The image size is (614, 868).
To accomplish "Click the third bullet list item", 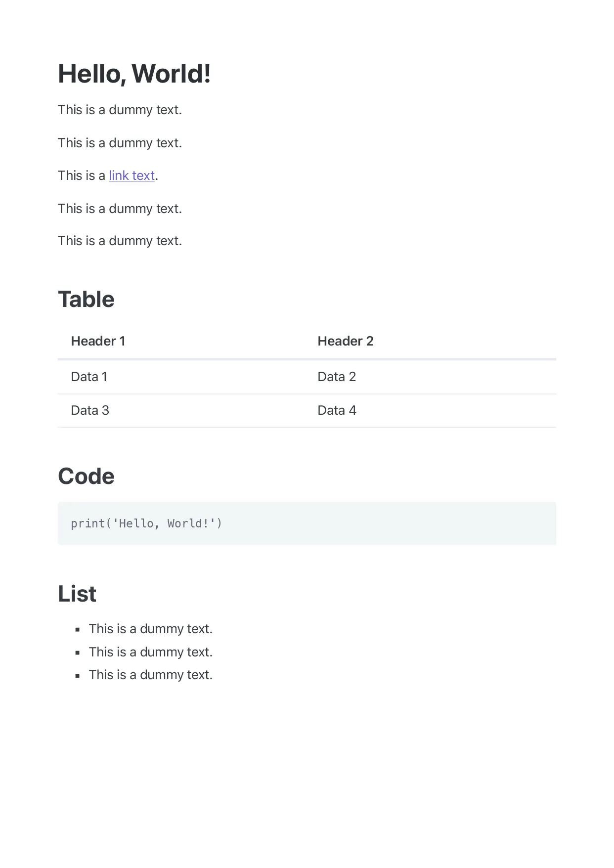I will (x=151, y=675).
